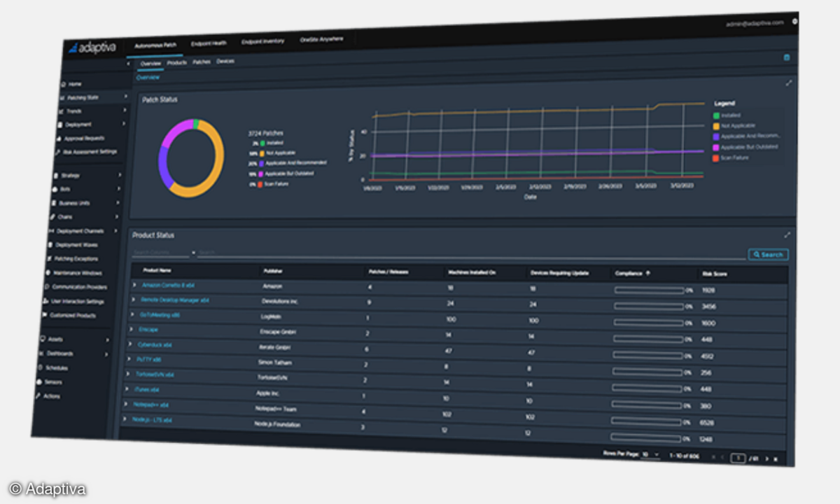
Task: Expand the Strategy submenu arrow
Action: 120,175
